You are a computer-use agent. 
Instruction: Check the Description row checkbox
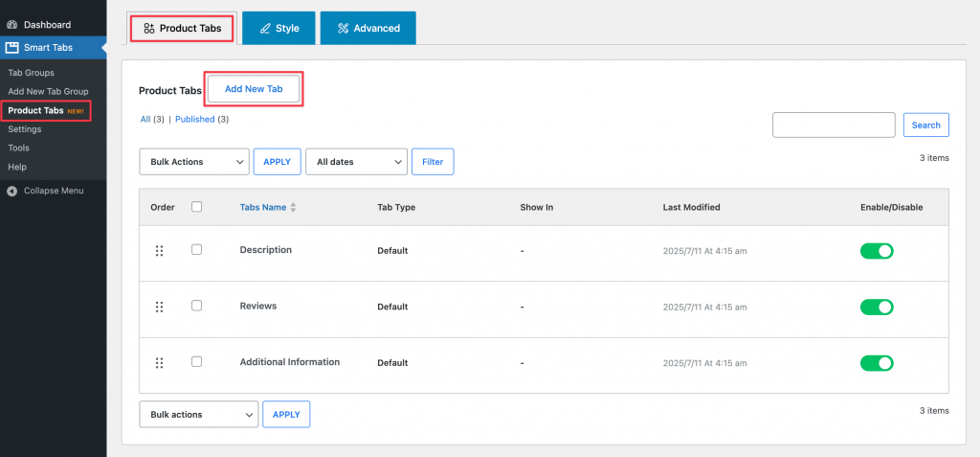point(196,249)
